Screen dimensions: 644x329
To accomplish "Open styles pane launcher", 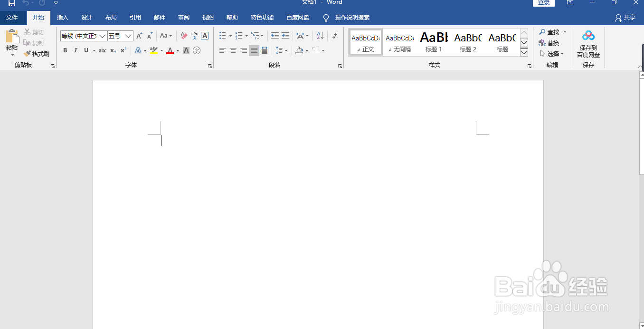I will 530,66.
